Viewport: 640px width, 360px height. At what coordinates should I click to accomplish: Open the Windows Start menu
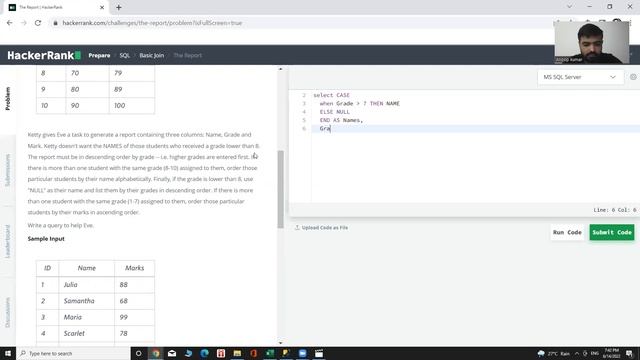click(x=8, y=353)
